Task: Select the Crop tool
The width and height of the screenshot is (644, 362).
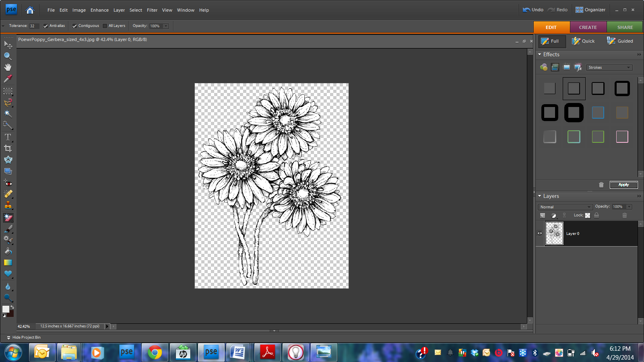Action: click(8, 148)
